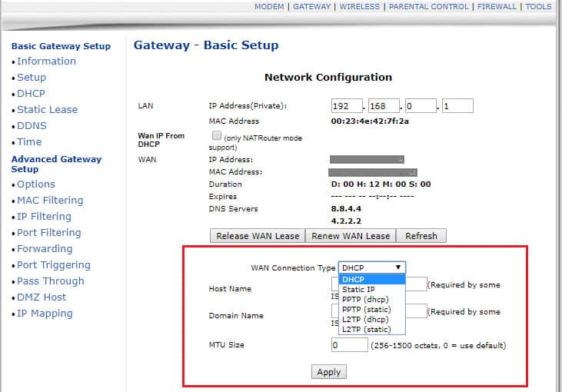
Task: Open the DMZ Host page
Action: pos(42,297)
